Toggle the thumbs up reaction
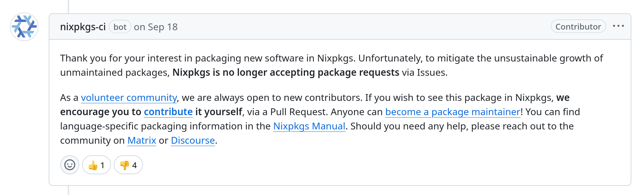 click(x=96, y=165)
